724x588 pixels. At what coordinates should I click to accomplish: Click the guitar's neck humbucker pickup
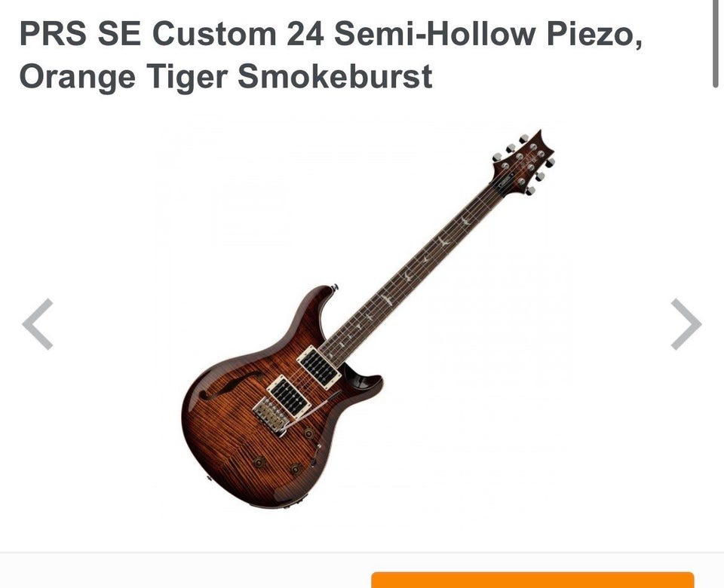pos(320,367)
